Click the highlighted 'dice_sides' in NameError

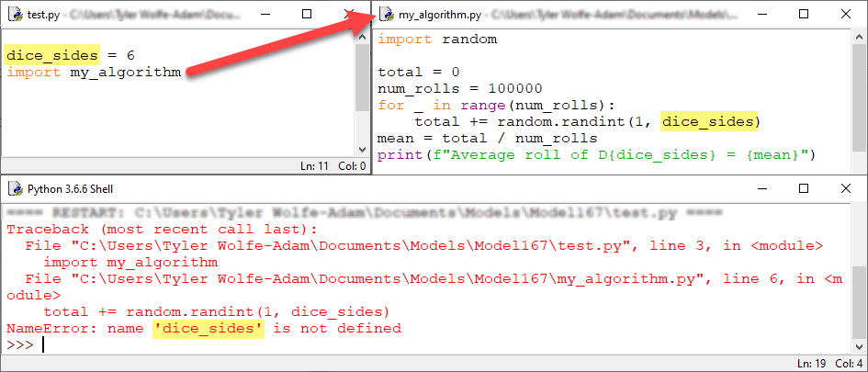(209, 329)
